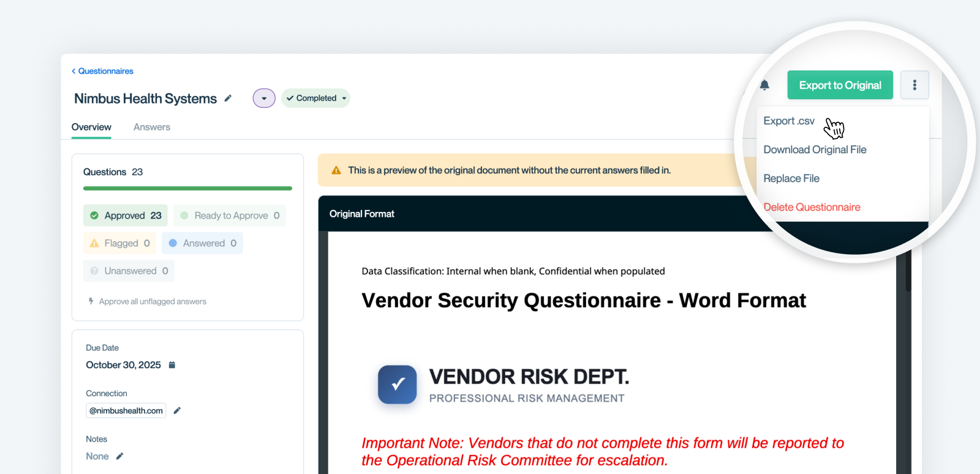Edit notes using the pencil icon

119,456
